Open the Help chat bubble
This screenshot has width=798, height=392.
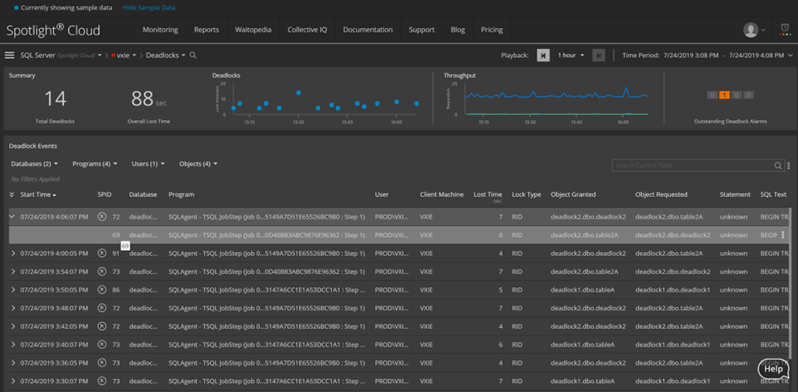tap(773, 369)
